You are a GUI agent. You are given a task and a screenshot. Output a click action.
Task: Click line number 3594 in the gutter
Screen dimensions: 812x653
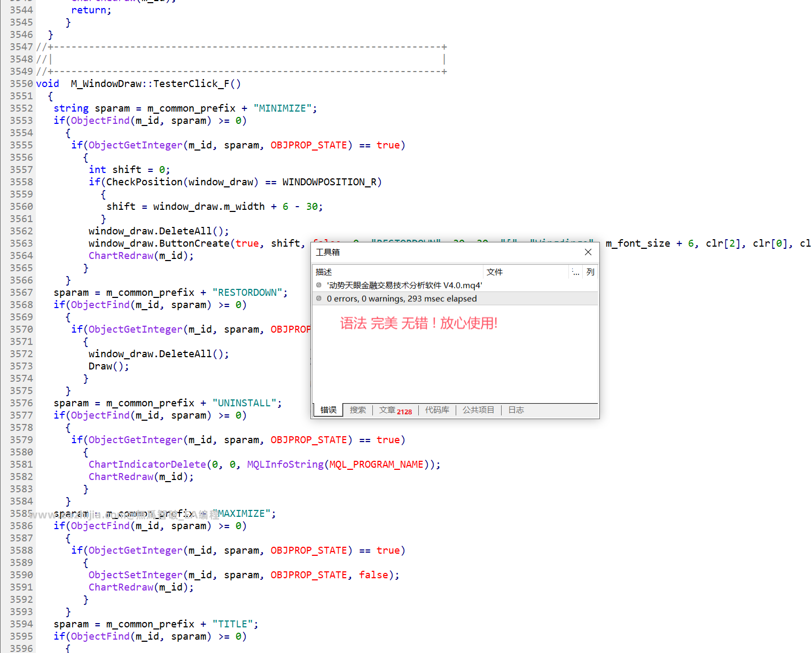tap(21, 624)
